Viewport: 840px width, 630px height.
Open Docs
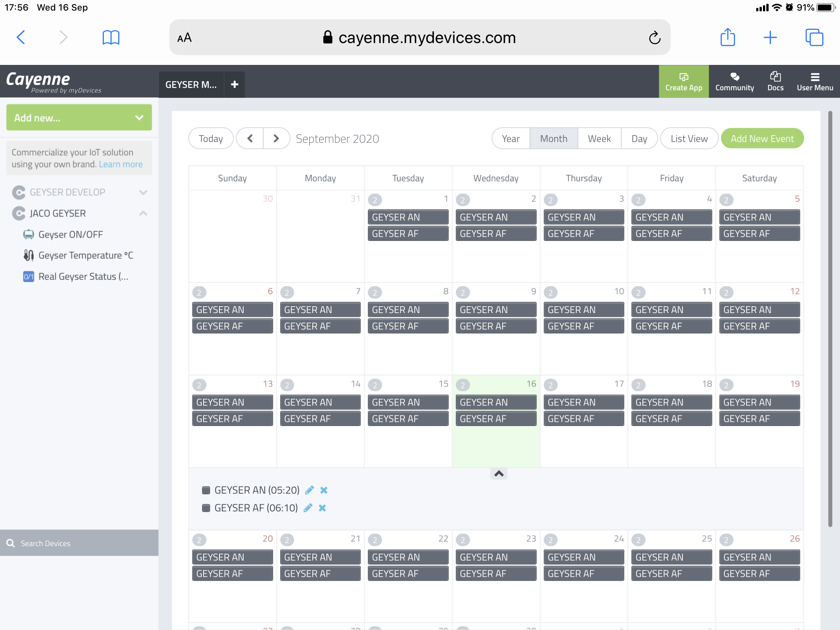tap(775, 81)
